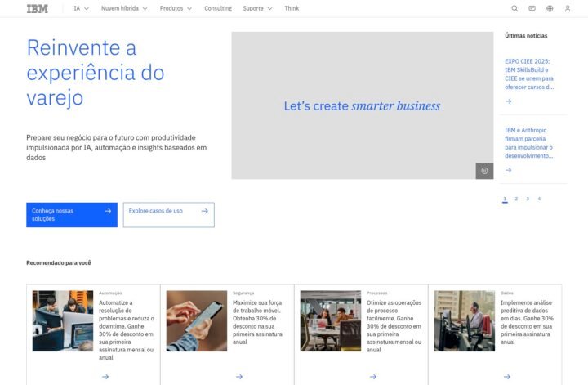This screenshot has height=385, width=588.
Task: Click arrow icon on Automação card
Action: pos(105,377)
